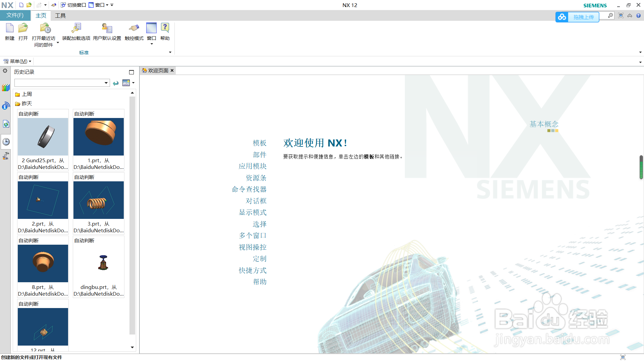Expand quick access Window (窗口) dropdown
This screenshot has width=644, height=361.
107,5
